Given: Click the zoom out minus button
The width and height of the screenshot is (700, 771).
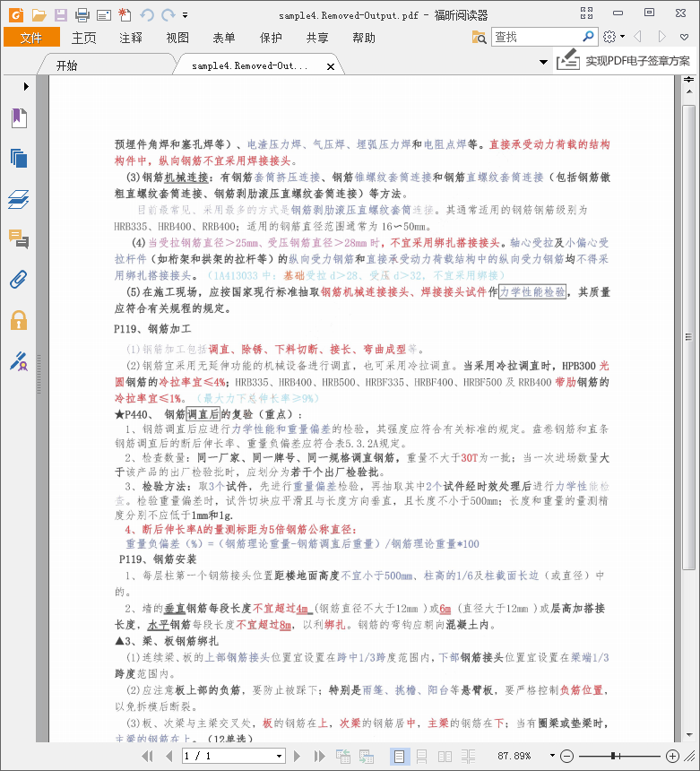Looking at the screenshot, I should (566, 756).
